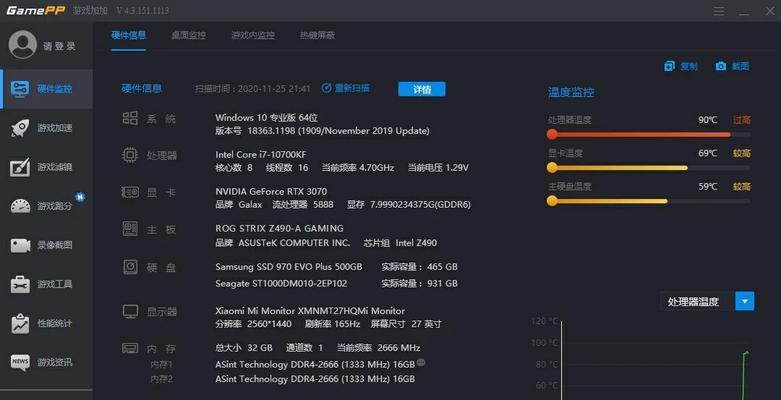Click the 详情 details button

tap(422, 89)
